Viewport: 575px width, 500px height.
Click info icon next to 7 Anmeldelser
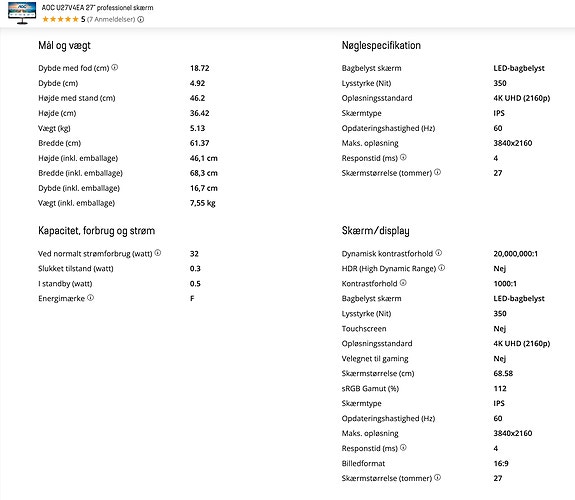click(x=140, y=19)
